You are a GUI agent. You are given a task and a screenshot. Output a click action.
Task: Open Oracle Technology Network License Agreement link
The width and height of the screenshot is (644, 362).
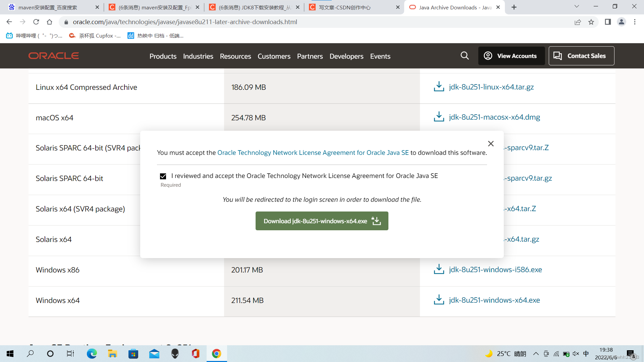(313, 153)
